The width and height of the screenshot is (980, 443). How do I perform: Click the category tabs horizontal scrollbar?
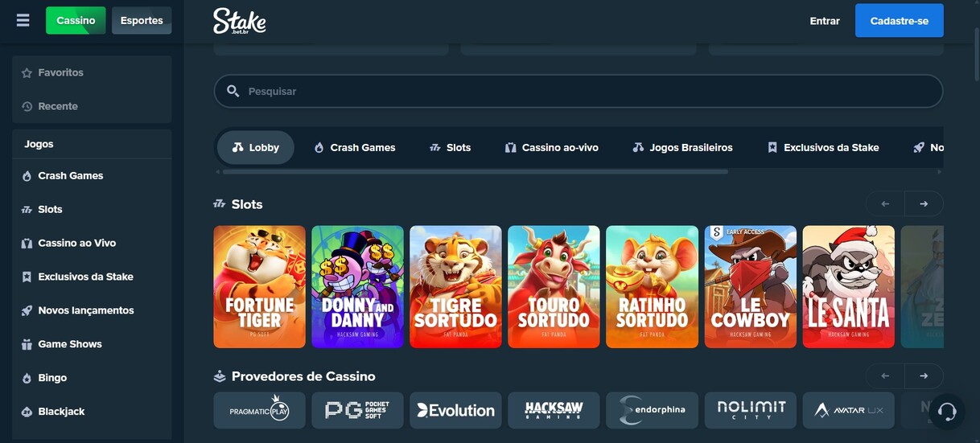point(475,171)
